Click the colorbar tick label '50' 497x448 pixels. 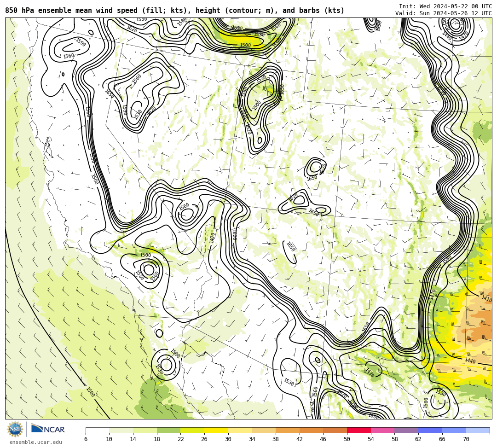point(347,439)
